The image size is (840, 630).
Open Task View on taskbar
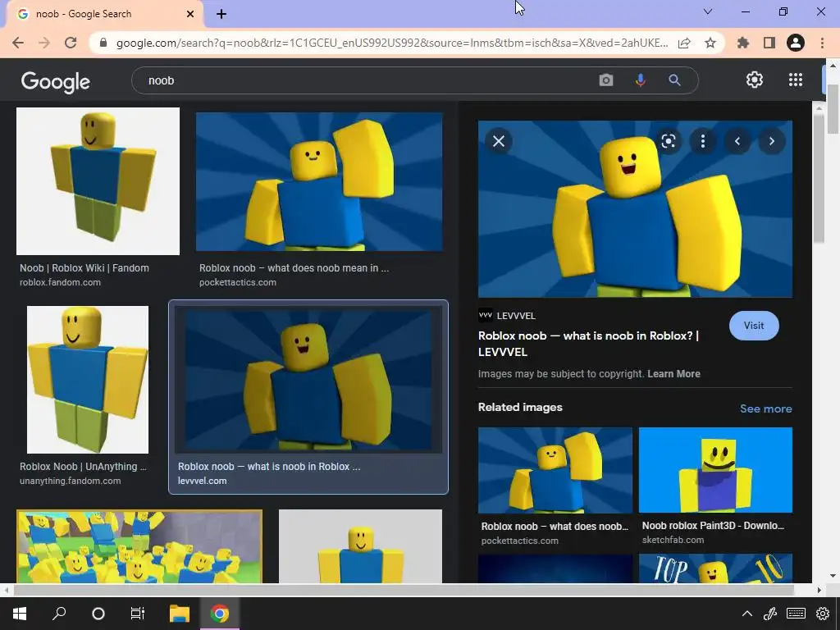coord(138,614)
